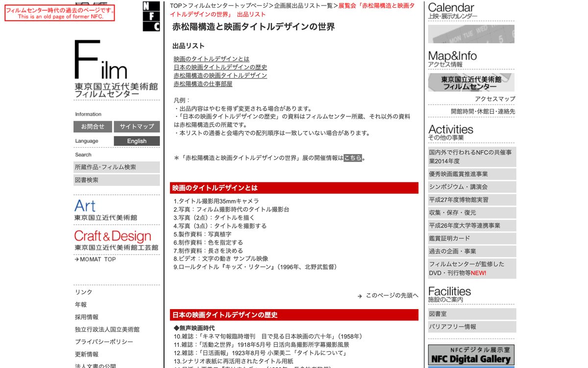Jump to 映画のタイトルデザインとは anchor link

(x=212, y=59)
